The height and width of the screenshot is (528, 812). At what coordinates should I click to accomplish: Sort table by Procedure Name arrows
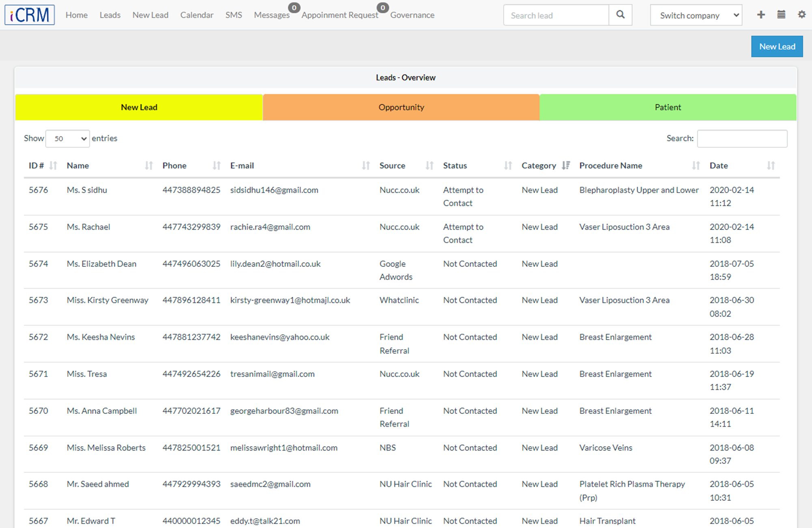[x=696, y=166]
